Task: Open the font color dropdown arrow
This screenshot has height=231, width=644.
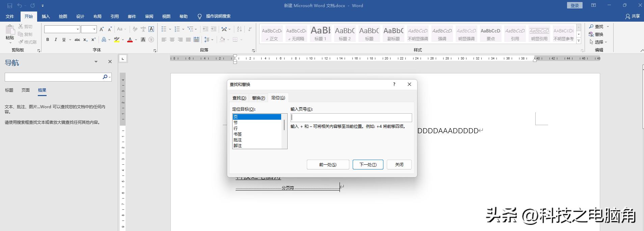Action: pos(136,40)
